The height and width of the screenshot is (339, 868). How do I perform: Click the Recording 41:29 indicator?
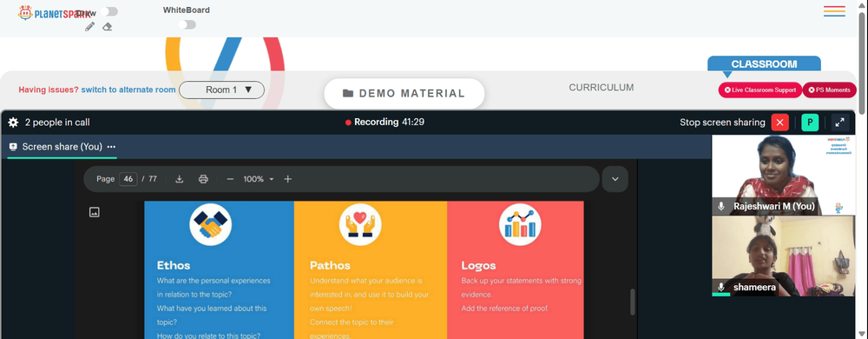385,122
